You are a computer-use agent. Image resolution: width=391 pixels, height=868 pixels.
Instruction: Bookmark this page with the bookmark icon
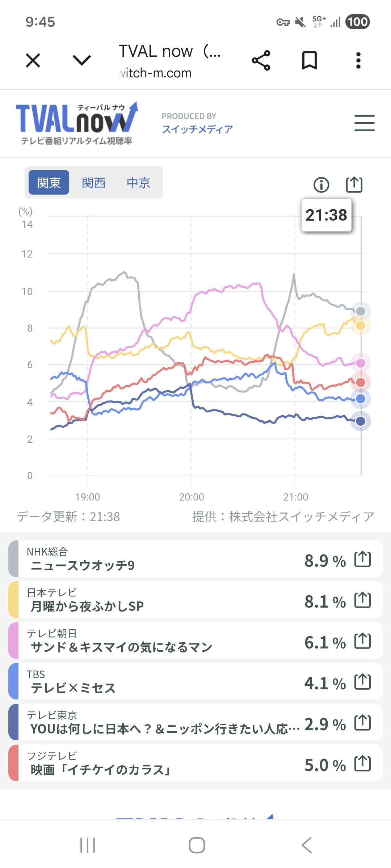(x=310, y=60)
